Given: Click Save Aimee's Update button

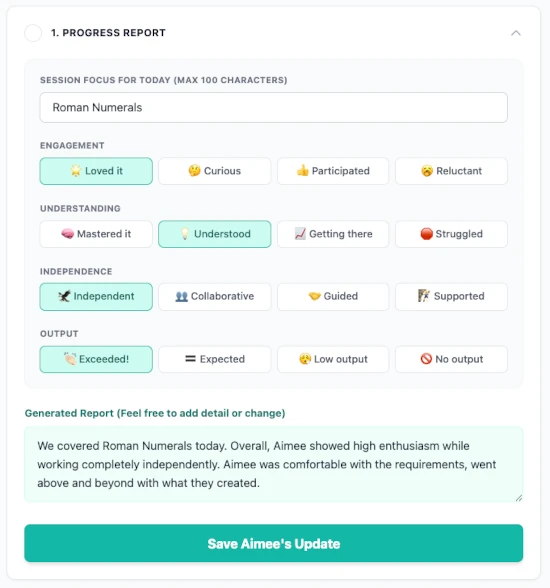Looking at the screenshot, I should tap(274, 543).
